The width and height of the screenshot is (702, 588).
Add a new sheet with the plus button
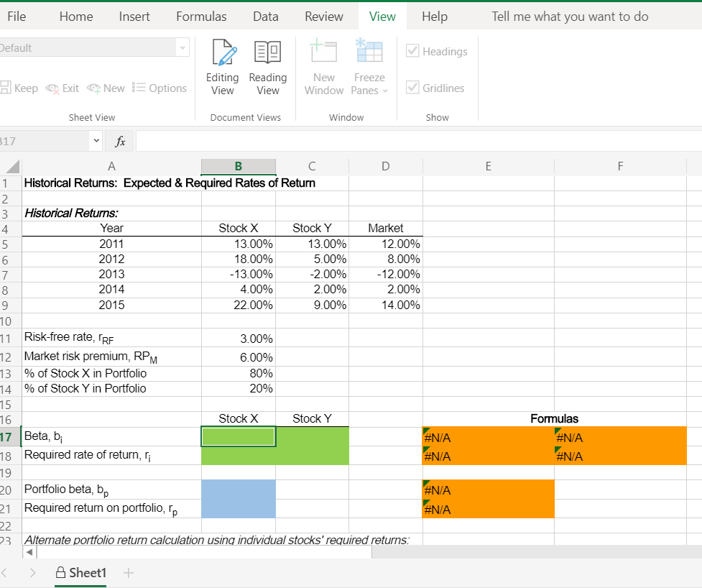click(x=128, y=573)
